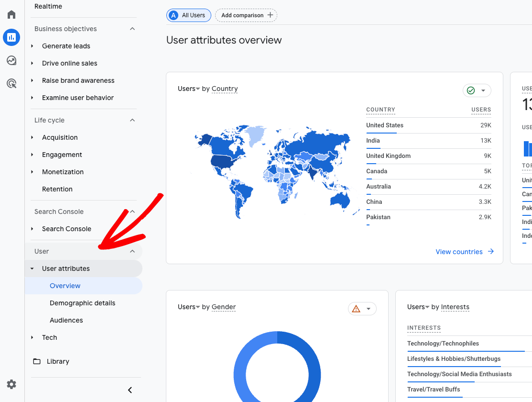This screenshot has width=532, height=402.
Task: Switch to Demographic details report
Action: click(82, 303)
